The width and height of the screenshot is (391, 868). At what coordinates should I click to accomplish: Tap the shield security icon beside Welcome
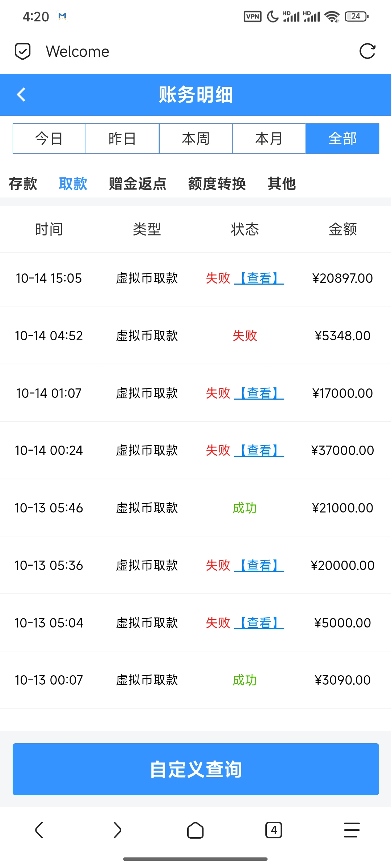[x=22, y=51]
